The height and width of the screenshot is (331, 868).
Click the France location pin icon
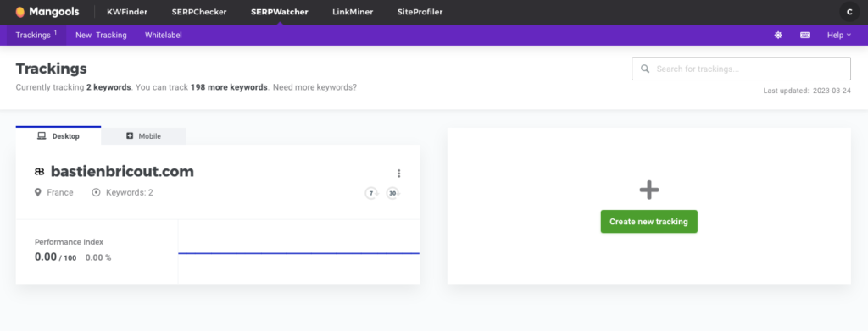pos(37,193)
